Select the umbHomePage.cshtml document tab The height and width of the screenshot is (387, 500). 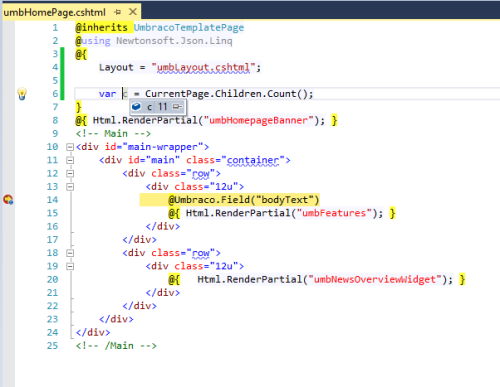[x=55, y=13]
